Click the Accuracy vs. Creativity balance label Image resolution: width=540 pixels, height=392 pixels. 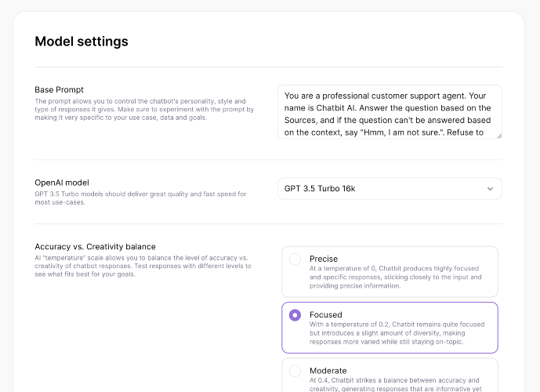[x=95, y=247]
